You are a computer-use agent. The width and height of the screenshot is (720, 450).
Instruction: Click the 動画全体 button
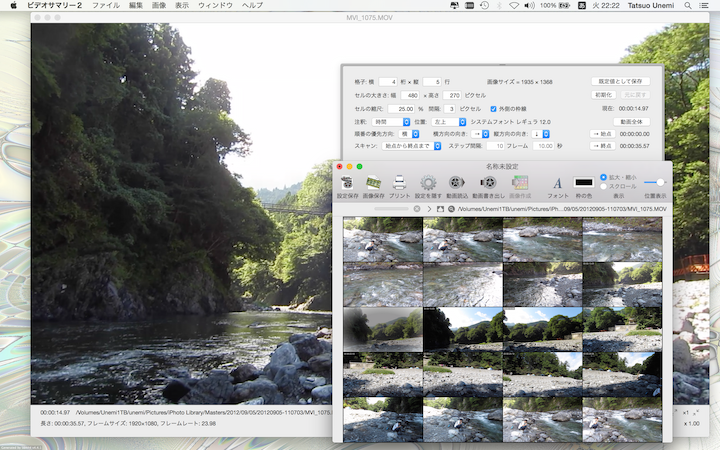630,121
